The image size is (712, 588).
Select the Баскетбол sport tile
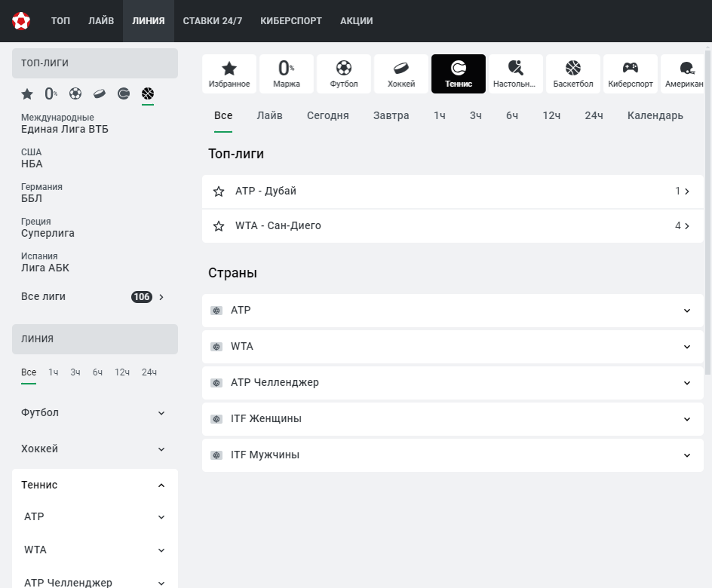coord(573,74)
